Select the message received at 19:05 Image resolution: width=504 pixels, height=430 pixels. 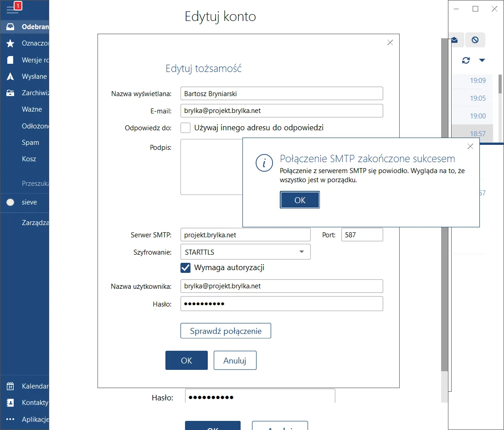click(x=473, y=98)
